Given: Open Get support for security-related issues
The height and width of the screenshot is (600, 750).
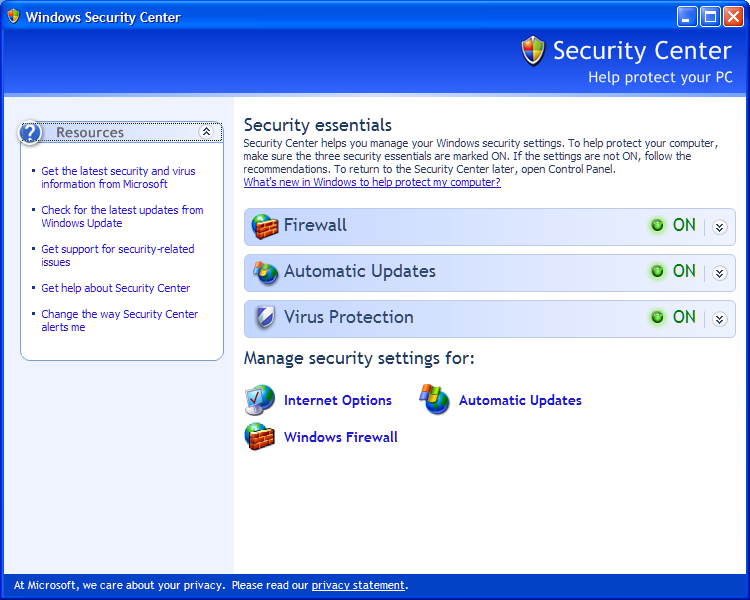Looking at the screenshot, I should click(x=118, y=256).
